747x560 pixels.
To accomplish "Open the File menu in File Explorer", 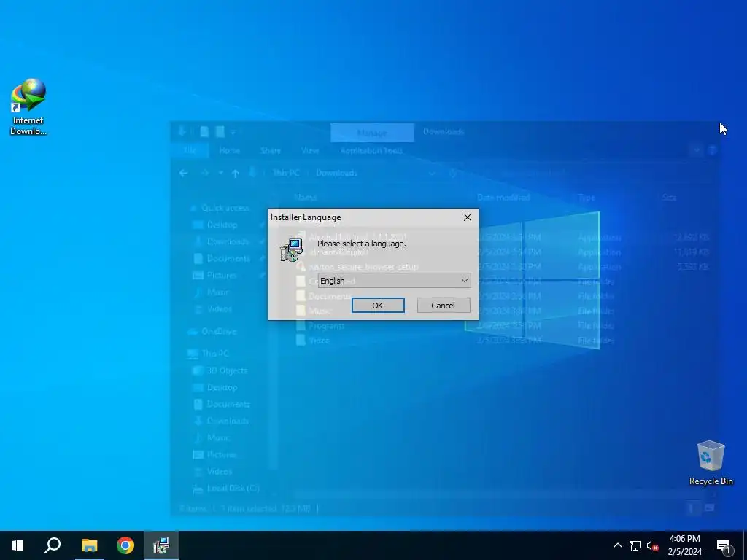I will pos(190,150).
